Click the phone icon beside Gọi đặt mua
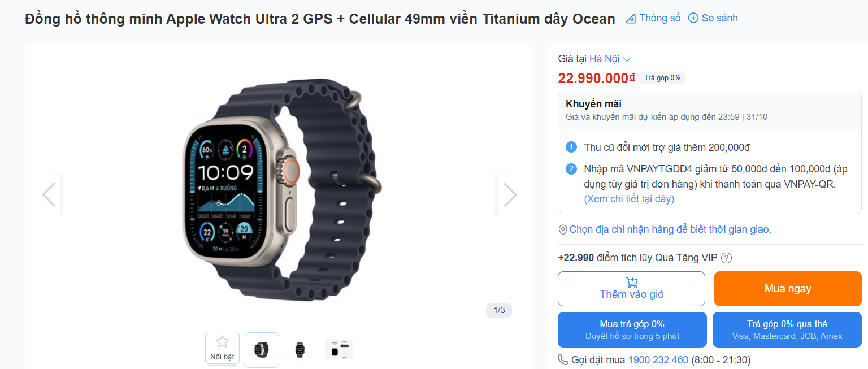The width and height of the screenshot is (868, 369). [563, 360]
